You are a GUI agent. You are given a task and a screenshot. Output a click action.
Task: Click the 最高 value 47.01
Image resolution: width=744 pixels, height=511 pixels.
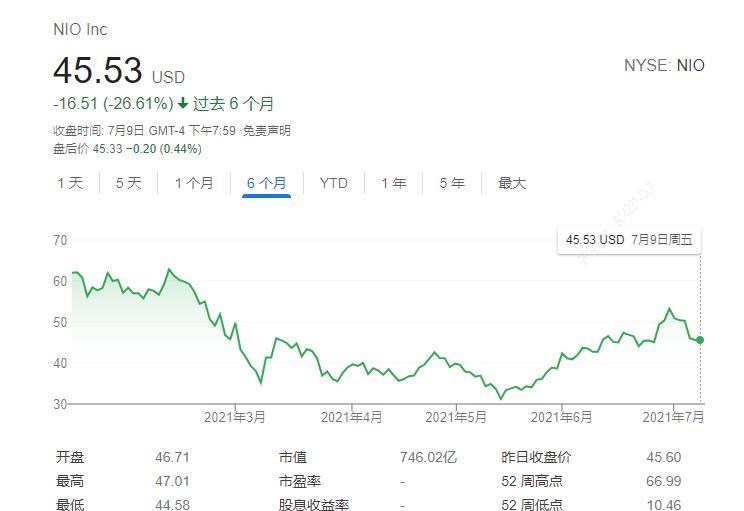(x=172, y=481)
